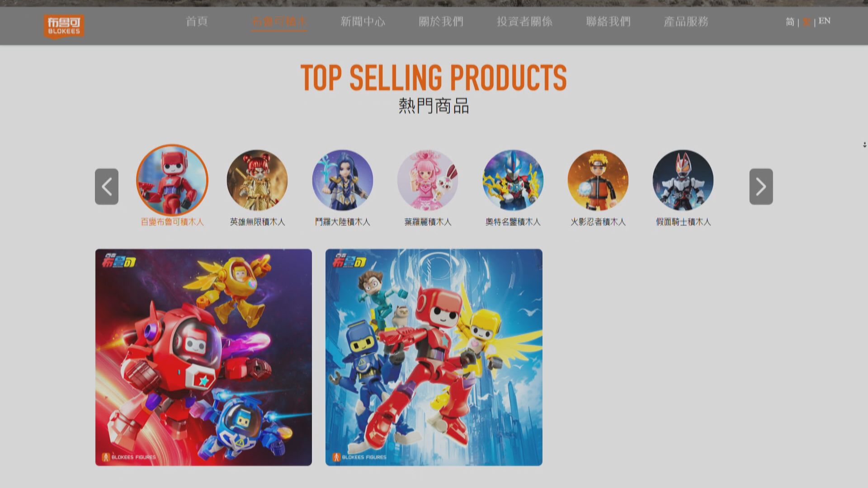Show previous products with left carousel arrow

(x=107, y=187)
